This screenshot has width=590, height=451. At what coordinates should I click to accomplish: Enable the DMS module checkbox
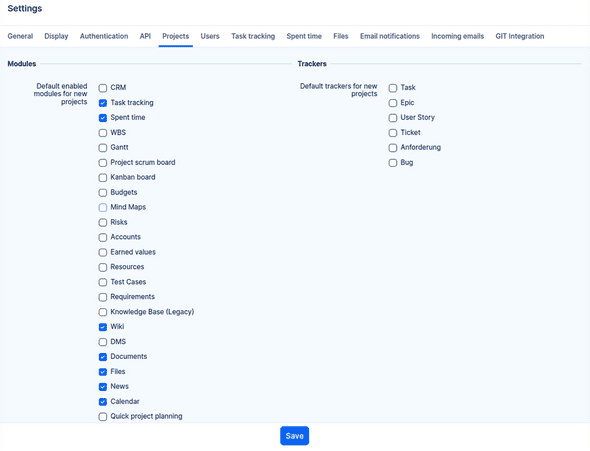click(x=103, y=342)
